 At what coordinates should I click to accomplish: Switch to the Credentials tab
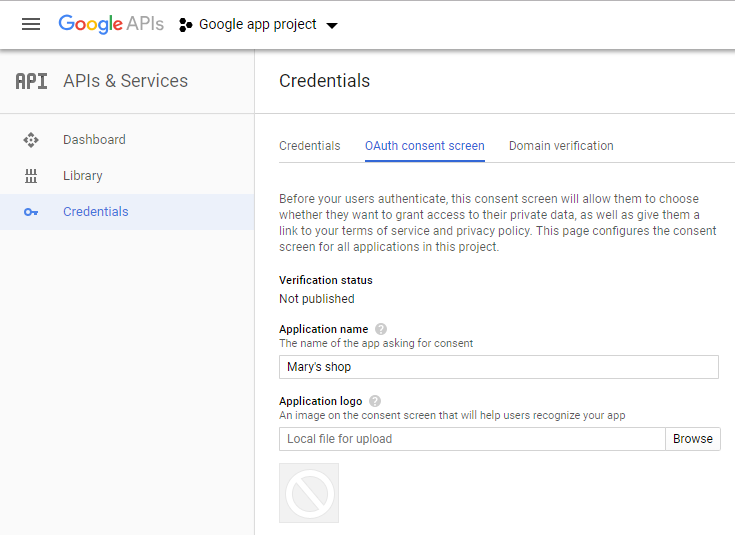coord(310,146)
